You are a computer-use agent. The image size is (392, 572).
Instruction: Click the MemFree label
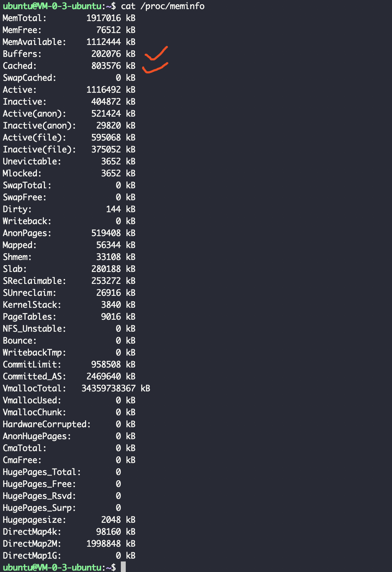click(x=22, y=30)
